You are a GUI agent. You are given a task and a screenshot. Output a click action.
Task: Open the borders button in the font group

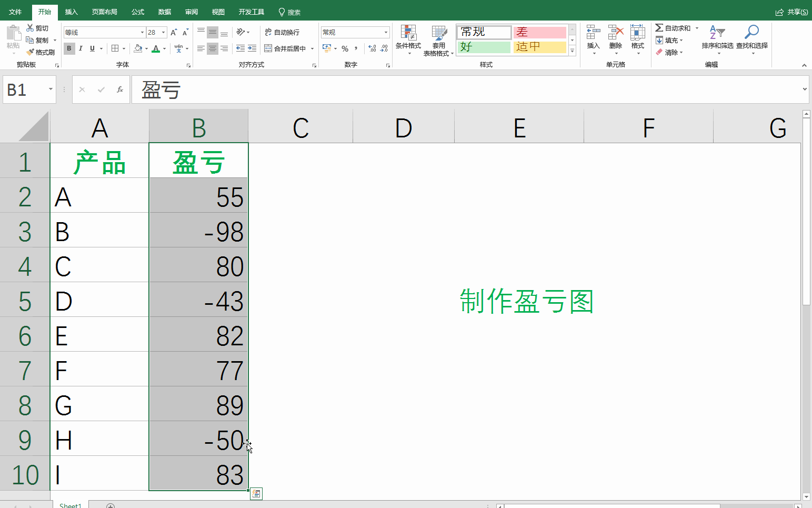(115, 48)
